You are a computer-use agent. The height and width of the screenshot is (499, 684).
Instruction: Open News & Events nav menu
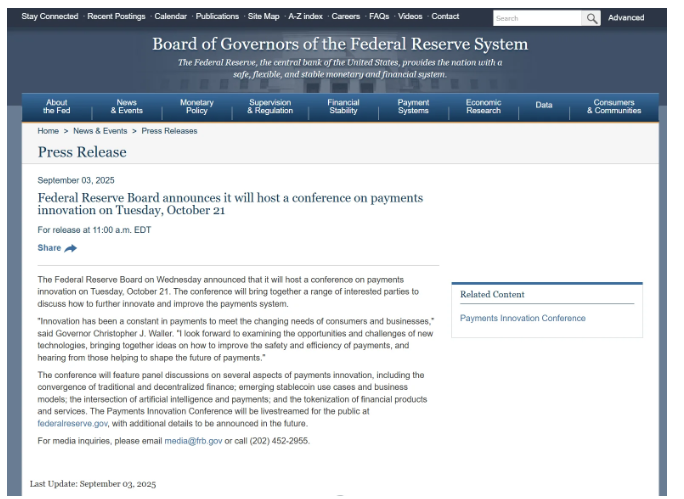127,106
